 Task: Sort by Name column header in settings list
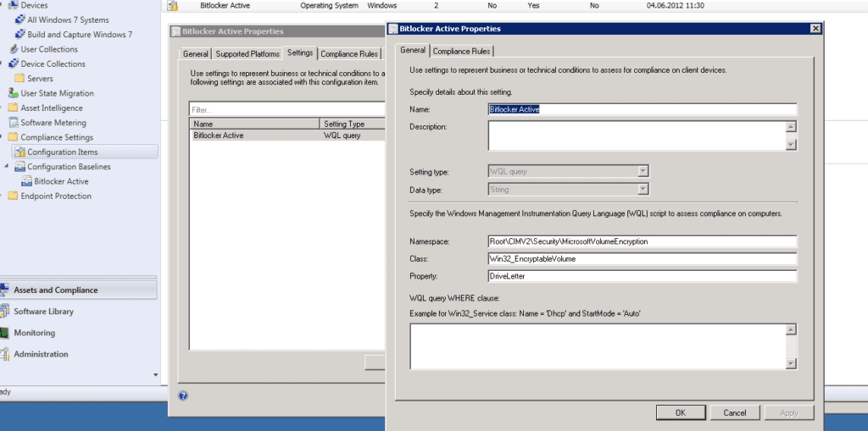254,124
